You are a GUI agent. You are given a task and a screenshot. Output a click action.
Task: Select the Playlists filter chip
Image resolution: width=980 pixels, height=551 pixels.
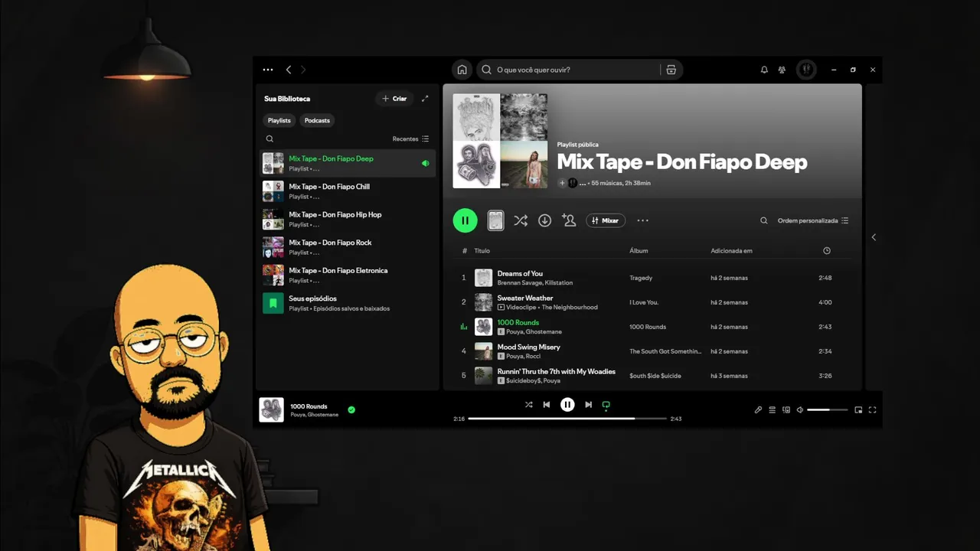(x=279, y=120)
